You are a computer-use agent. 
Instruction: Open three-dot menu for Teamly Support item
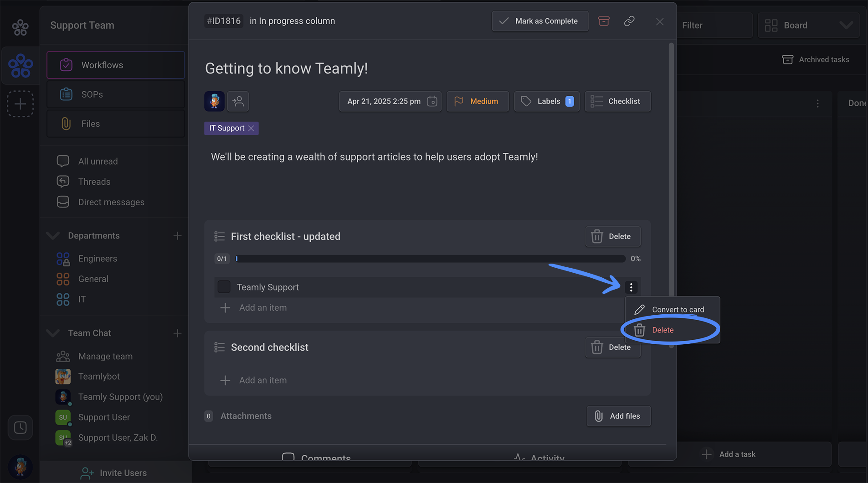631,287
